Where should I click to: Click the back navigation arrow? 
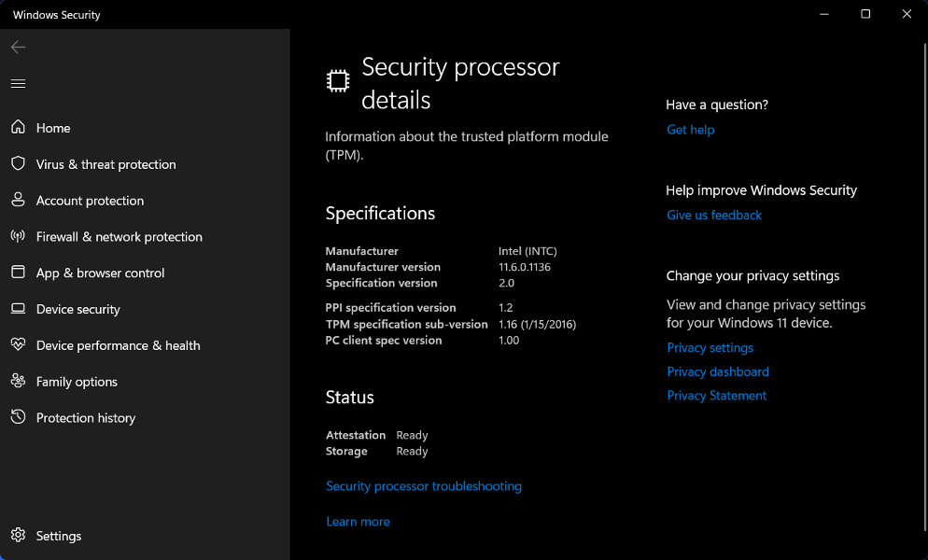[18, 47]
